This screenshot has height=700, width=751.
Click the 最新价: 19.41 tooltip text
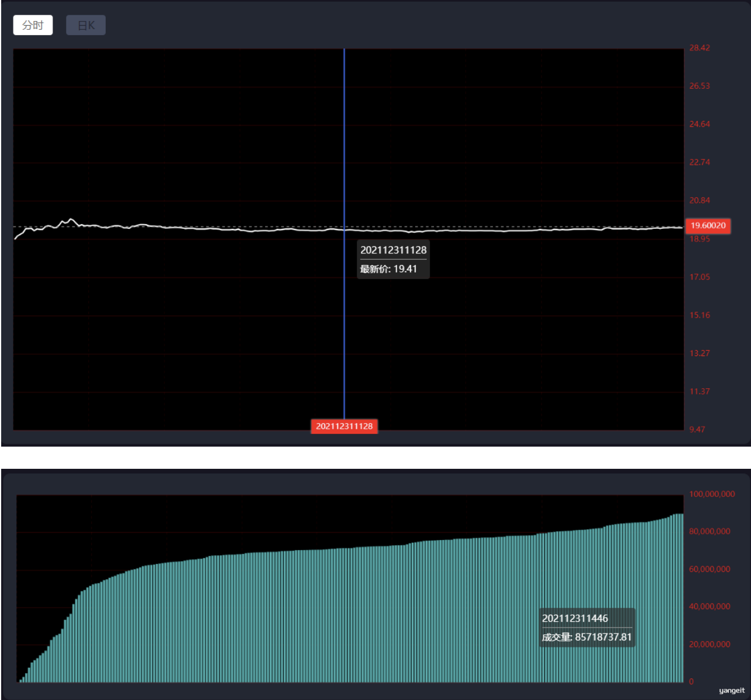[x=388, y=269]
